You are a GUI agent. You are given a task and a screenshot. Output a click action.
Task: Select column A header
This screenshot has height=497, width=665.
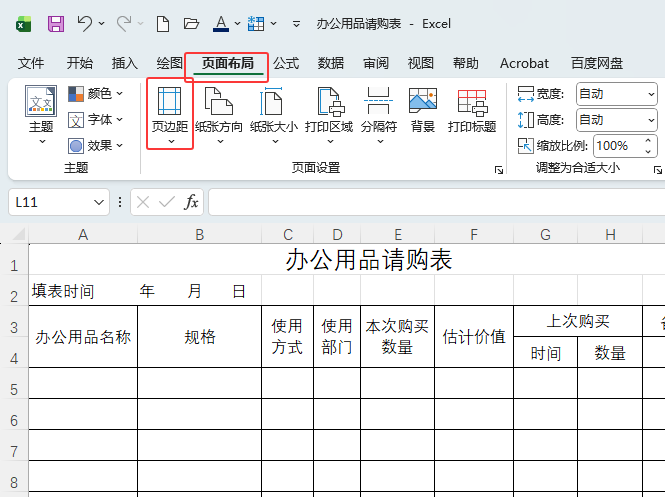[x=83, y=235]
